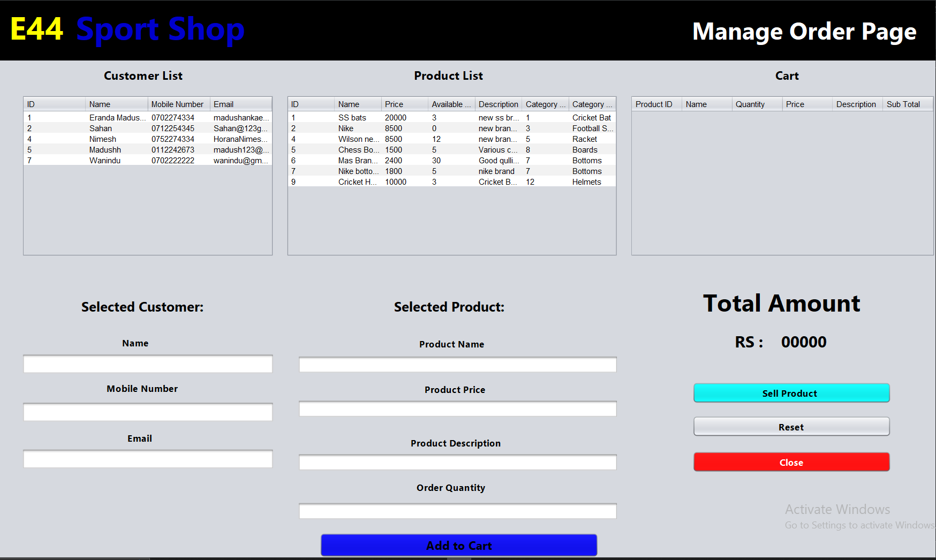Click the blue Add to Cart button

click(458, 545)
